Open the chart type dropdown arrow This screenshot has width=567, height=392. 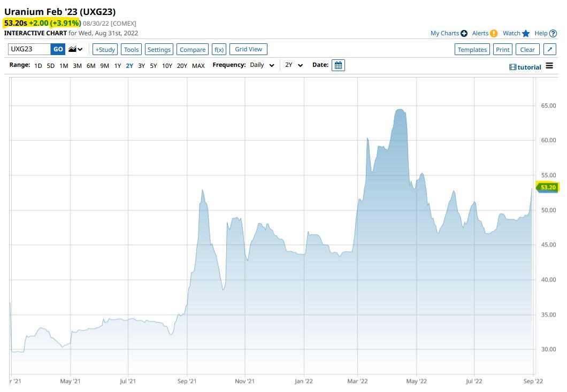pos(80,49)
